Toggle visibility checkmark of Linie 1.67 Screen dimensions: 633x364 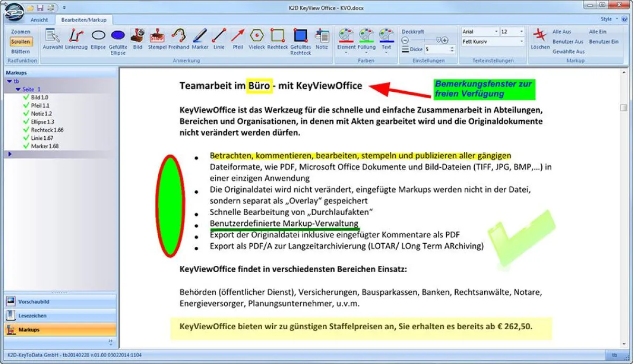point(26,138)
